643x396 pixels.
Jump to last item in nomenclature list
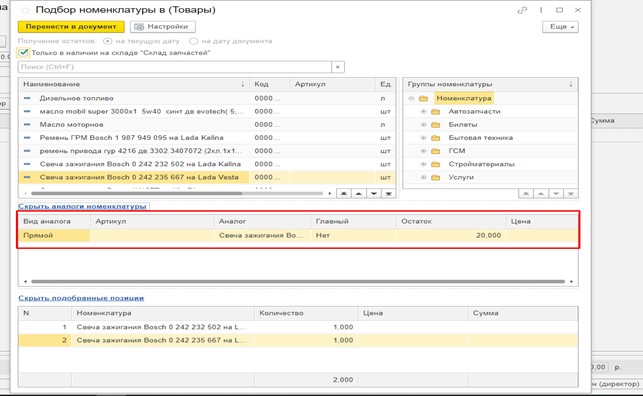[x=388, y=193]
